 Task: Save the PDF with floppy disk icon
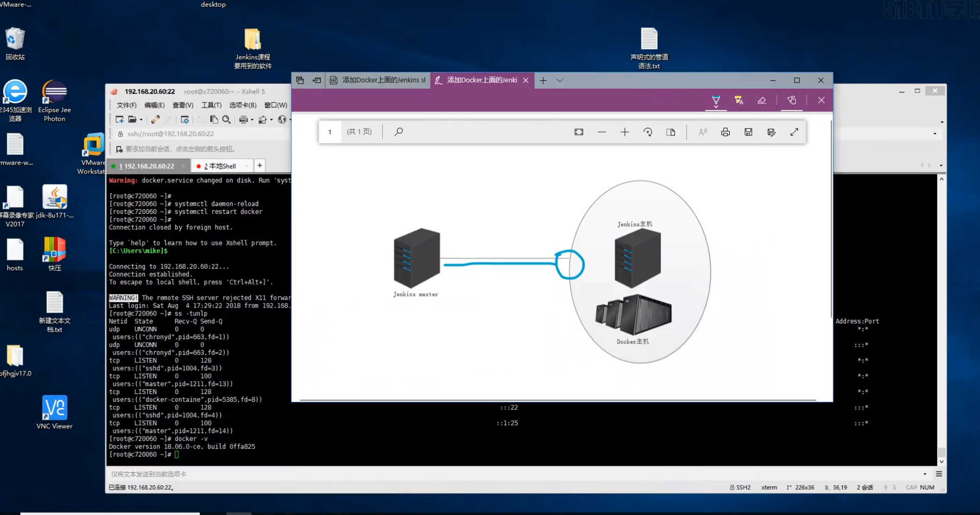pos(748,132)
